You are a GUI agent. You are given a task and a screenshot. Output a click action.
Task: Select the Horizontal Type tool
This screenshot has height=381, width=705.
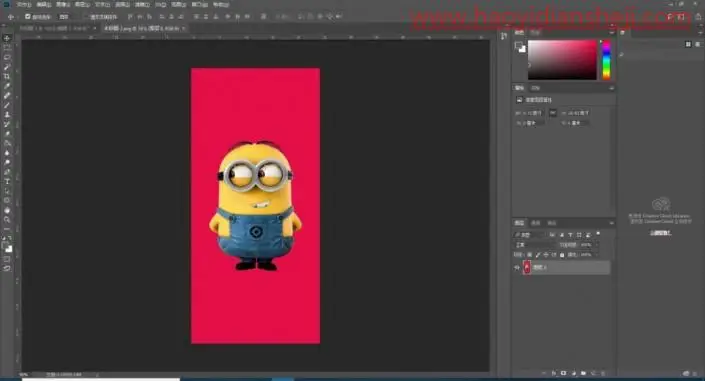pos(7,181)
